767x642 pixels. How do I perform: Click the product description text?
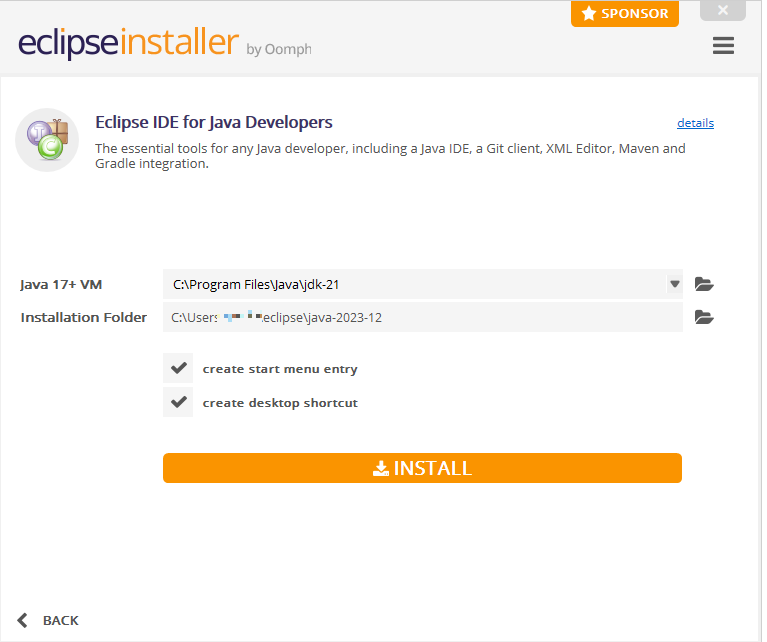[390, 156]
